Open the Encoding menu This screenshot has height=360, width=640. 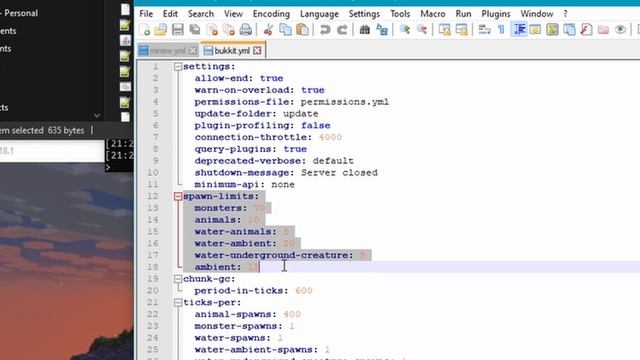click(271, 13)
